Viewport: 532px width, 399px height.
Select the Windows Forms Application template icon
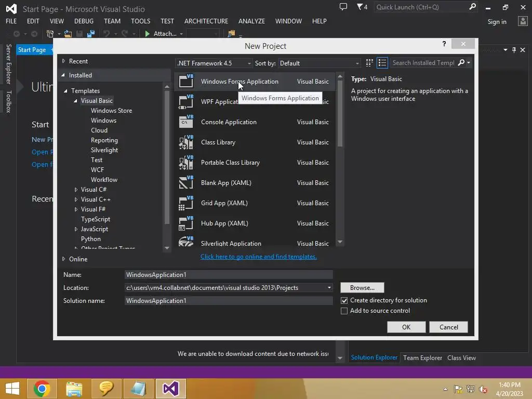click(x=186, y=81)
